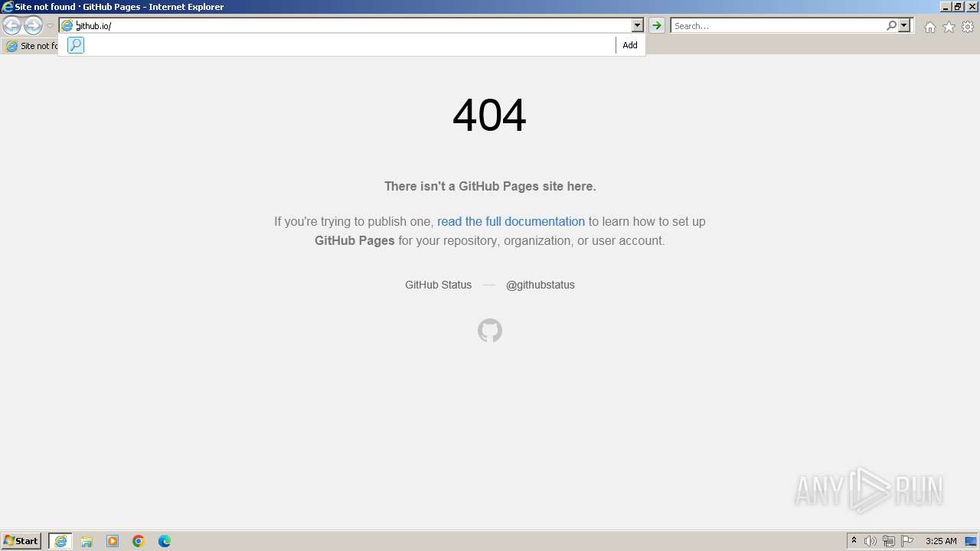Click Show Desktop button at taskbar end
The width and height of the screenshot is (980, 551).
[972, 541]
